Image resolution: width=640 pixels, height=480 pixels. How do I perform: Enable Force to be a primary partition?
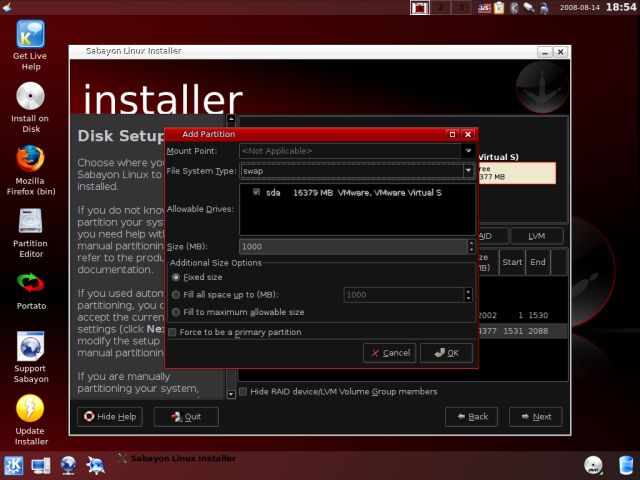click(x=172, y=332)
